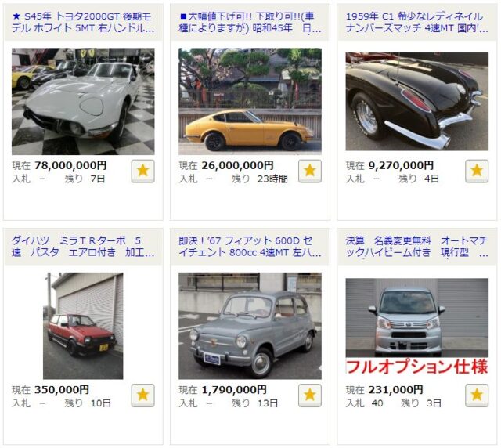Open the '67 フィアット 600D title
Viewport: 501px width, 448px height.
click(250, 246)
